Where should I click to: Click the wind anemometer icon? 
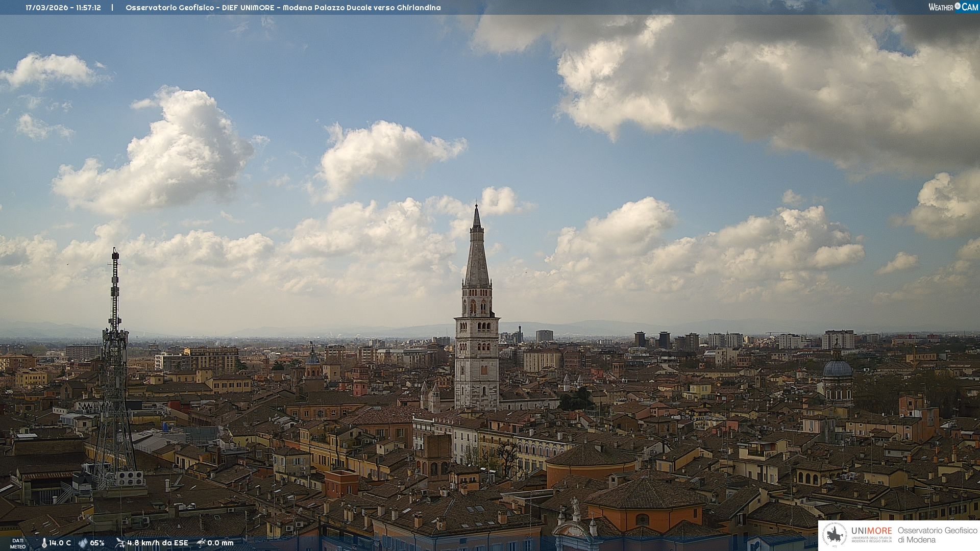120,543
